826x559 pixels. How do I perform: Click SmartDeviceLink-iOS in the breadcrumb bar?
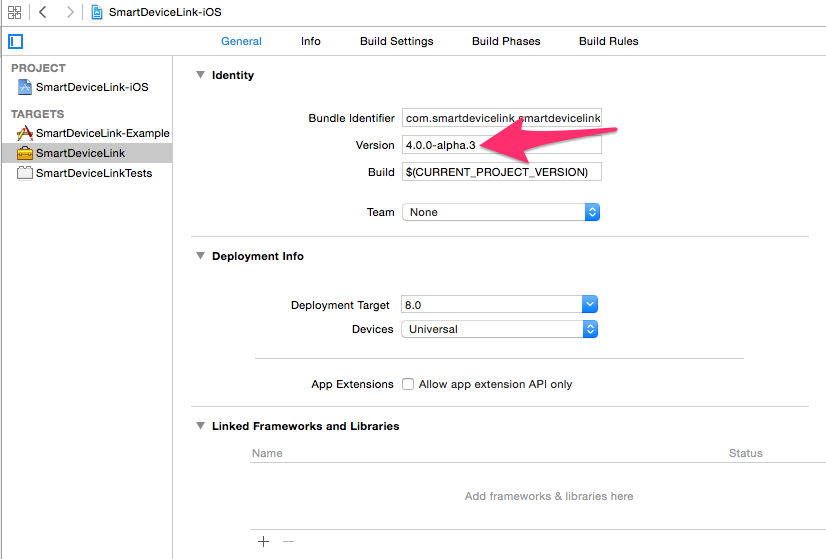165,12
